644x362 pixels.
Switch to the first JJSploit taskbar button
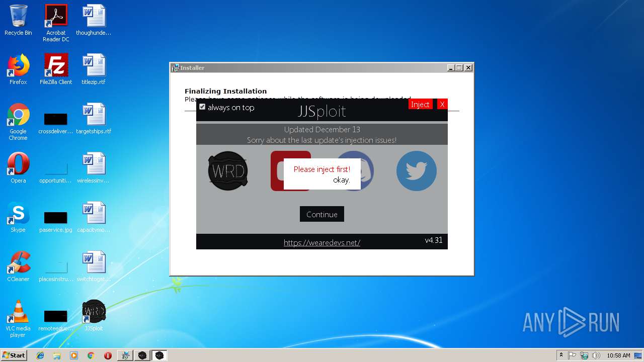point(142,355)
